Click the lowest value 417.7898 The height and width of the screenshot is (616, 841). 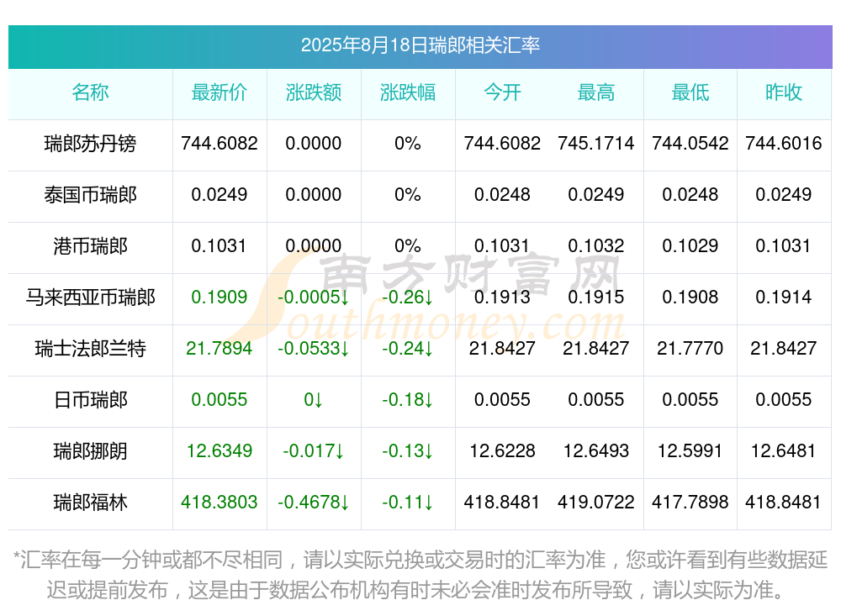click(x=690, y=503)
